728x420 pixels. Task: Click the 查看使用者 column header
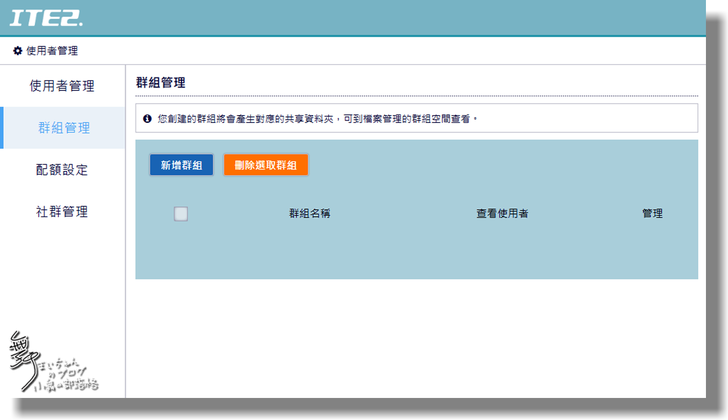[x=502, y=214]
